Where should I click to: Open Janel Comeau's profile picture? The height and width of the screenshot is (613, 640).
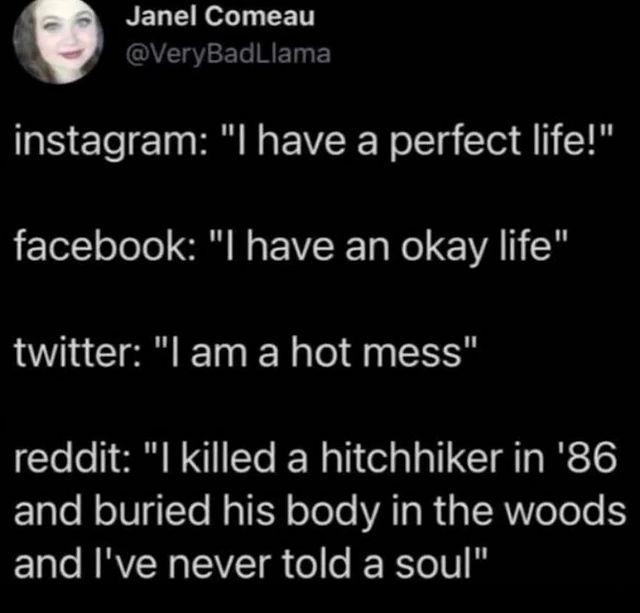click(x=58, y=41)
